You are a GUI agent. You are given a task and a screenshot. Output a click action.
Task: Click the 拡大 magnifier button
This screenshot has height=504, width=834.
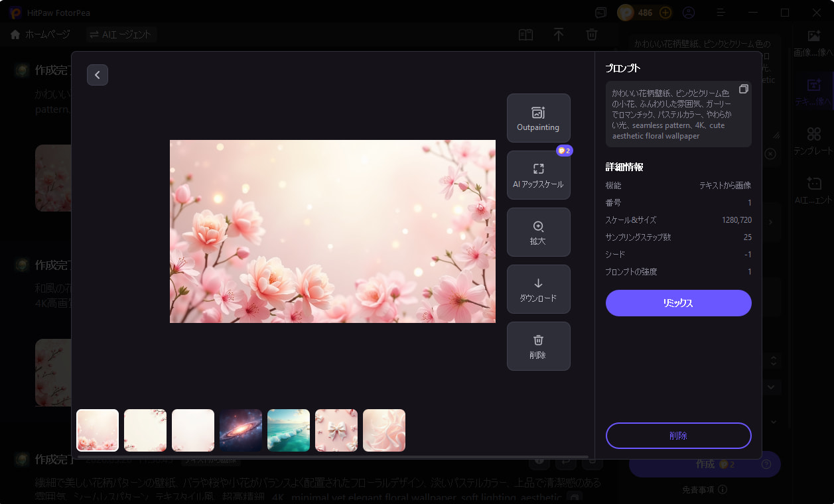[x=538, y=232]
